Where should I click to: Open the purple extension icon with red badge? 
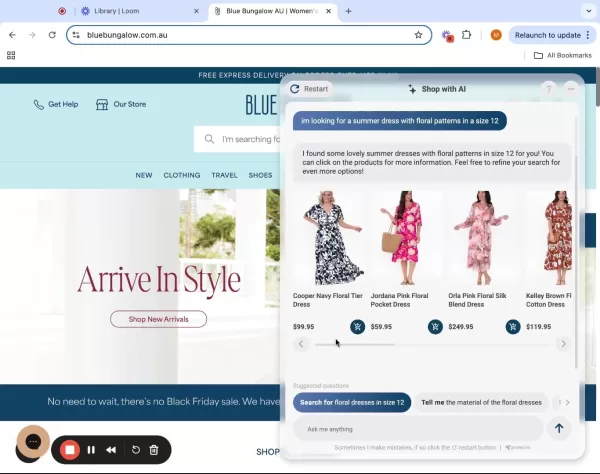point(447,36)
